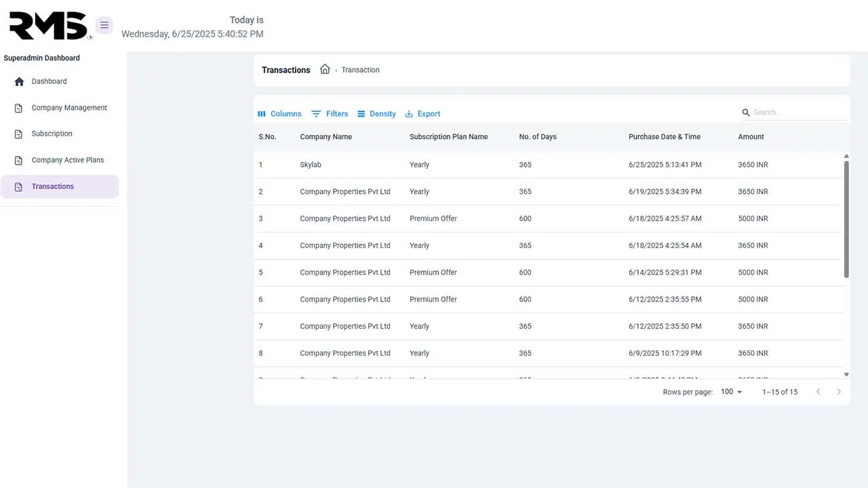Click Premium Offer in row 3
Viewport: 868px width, 488px height.
click(x=433, y=219)
